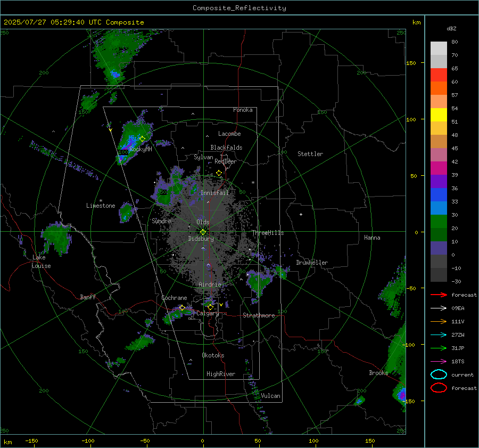Click the Sundre label
479x448 pixels.
[x=161, y=221]
